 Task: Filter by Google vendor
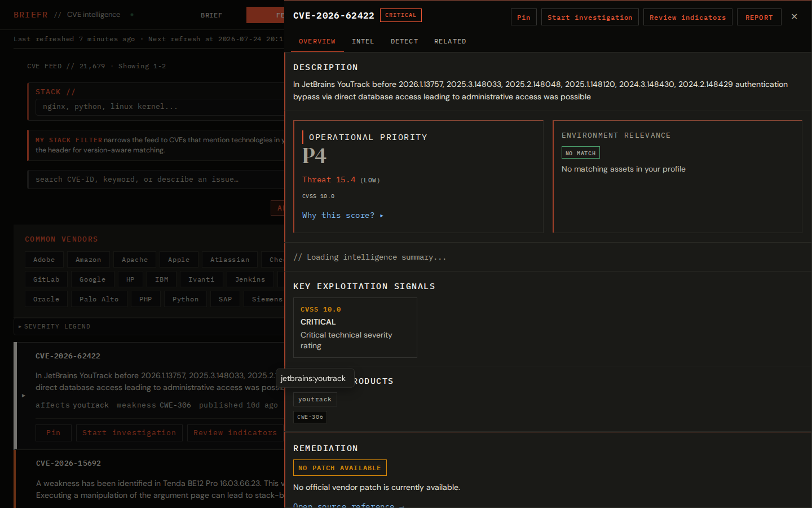(92, 279)
